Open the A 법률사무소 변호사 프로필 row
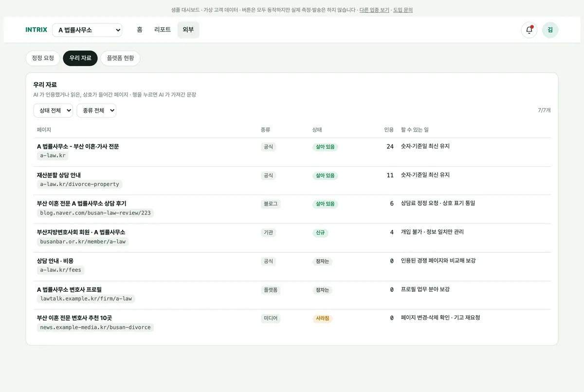Image resolution: width=584 pixels, height=392 pixels. point(292,295)
